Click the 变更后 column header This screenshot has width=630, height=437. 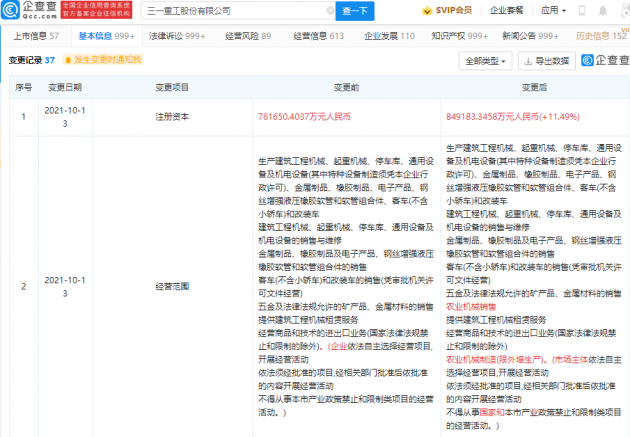tap(534, 87)
